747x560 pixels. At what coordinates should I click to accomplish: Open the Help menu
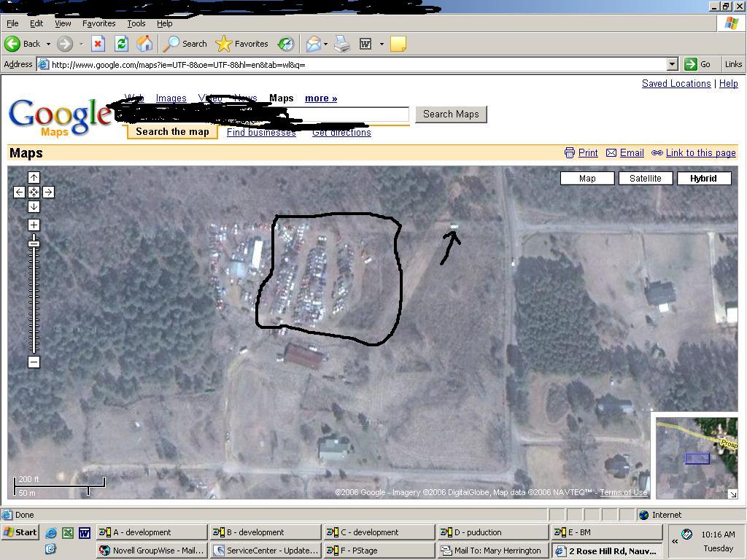click(164, 23)
